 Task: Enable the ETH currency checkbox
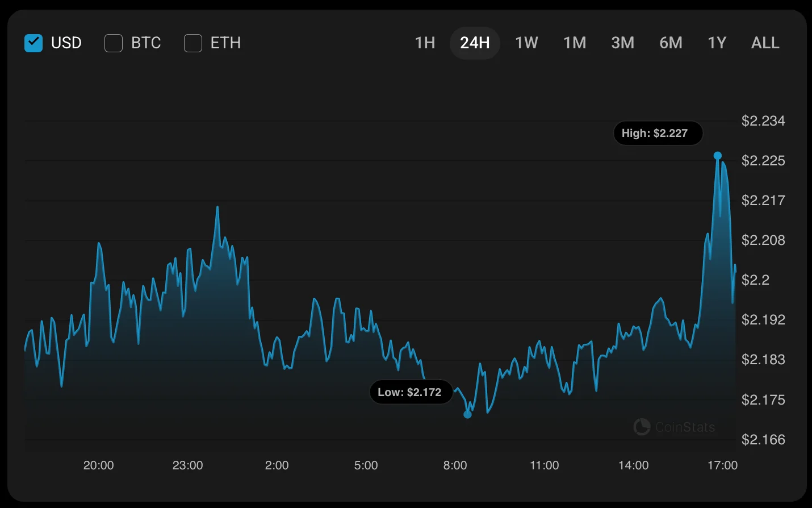pyautogui.click(x=193, y=43)
